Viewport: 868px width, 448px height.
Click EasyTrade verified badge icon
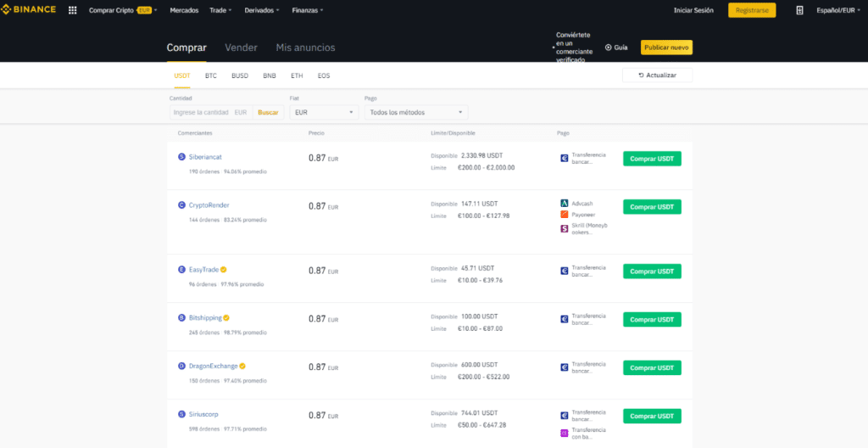point(224,270)
